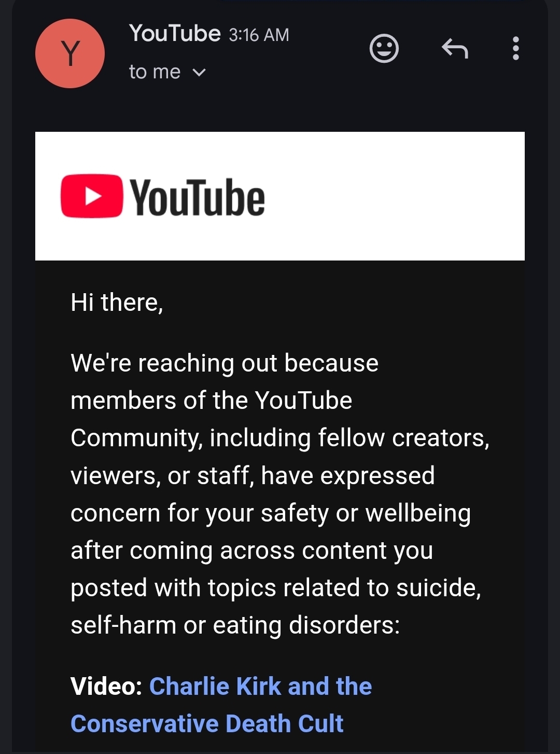Tap the "members of the YouTube" line
This screenshot has height=754, width=560.
point(212,400)
